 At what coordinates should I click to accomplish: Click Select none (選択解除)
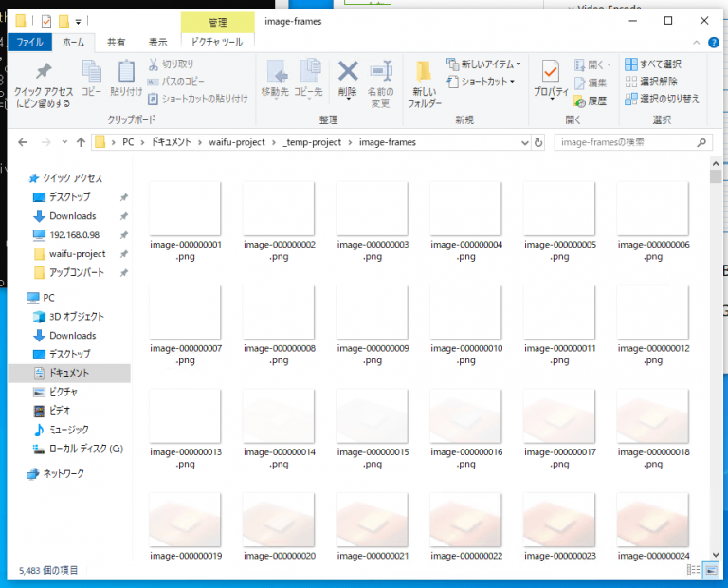[651, 82]
